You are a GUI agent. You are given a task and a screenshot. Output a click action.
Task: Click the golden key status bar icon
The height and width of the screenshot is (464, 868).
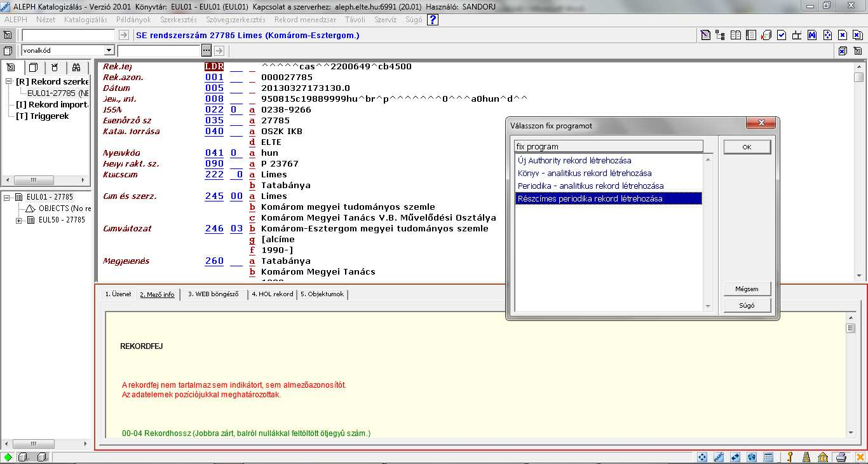pos(790,457)
